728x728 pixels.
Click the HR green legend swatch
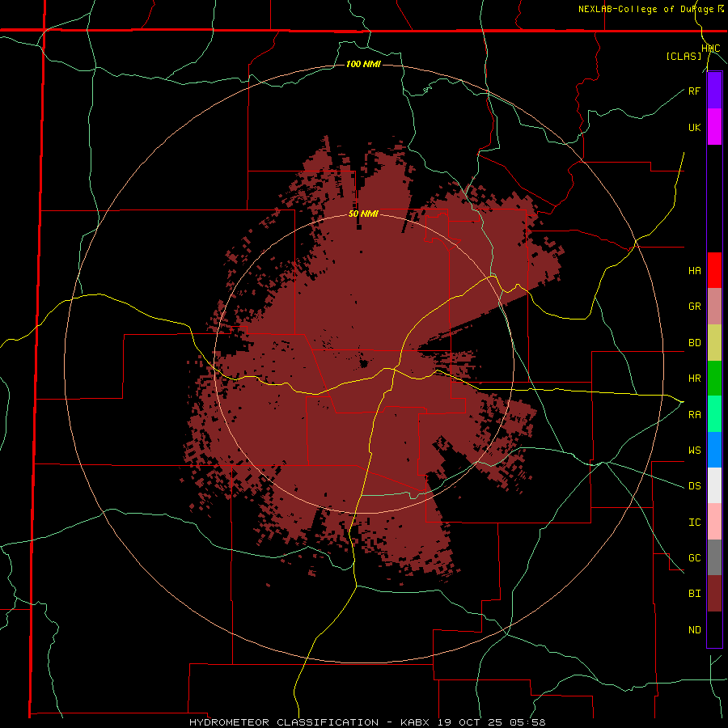click(x=714, y=379)
